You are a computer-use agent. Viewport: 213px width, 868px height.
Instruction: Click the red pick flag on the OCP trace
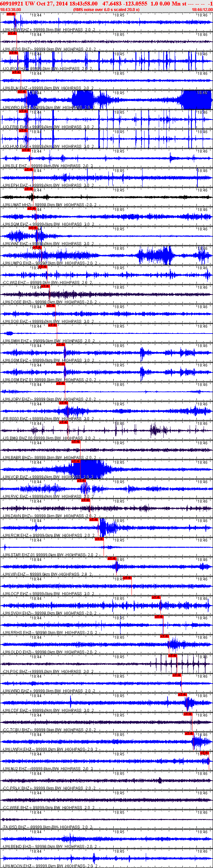point(127,578)
